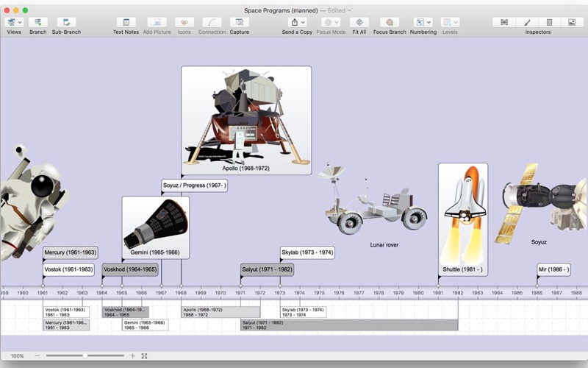Image resolution: width=588 pixels, height=368 pixels.
Task: Open the Views dropdown
Action: pyautogui.click(x=14, y=23)
